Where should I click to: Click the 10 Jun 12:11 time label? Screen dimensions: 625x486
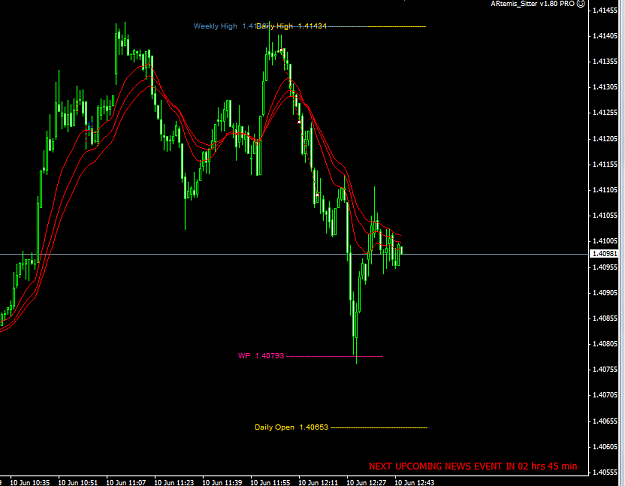click(x=318, y=482)
